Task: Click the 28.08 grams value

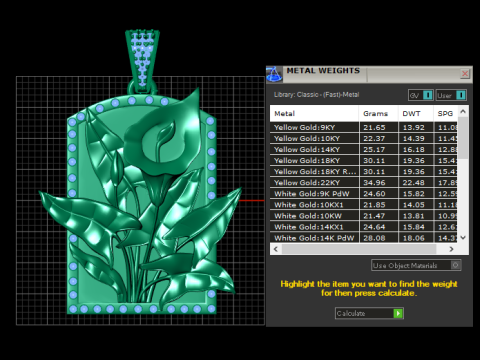Action: (374, 238)
